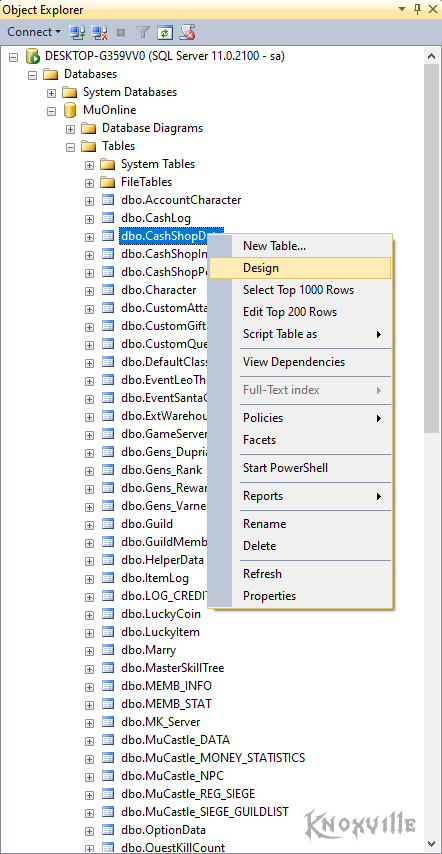Expand the System Tables folder

(x=89, y=164)
